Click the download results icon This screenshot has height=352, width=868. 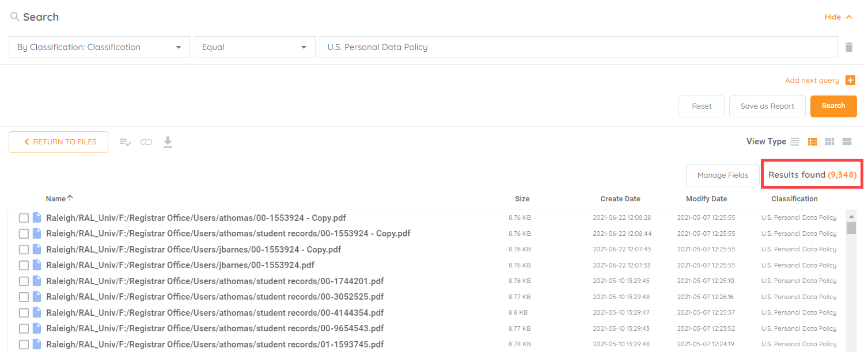pyautogui.click(x=168, y=141)
